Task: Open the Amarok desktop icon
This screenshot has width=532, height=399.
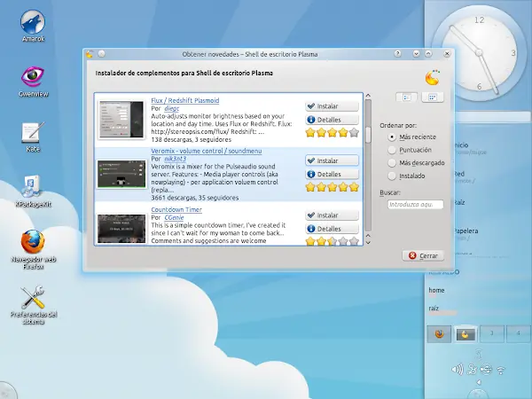Action: click(33, 26)
